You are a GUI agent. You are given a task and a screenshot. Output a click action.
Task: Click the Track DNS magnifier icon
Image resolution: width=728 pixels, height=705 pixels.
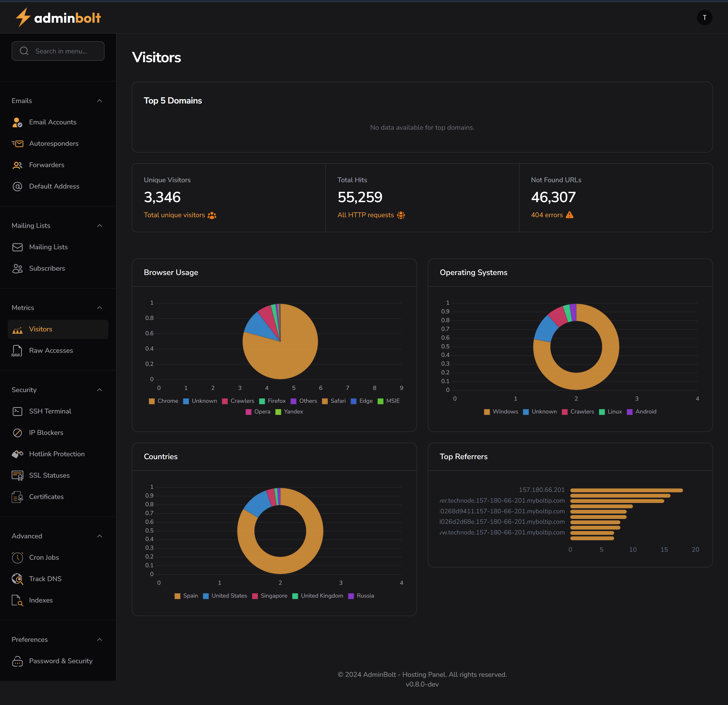pyautogui.click(x=17, y=579)
